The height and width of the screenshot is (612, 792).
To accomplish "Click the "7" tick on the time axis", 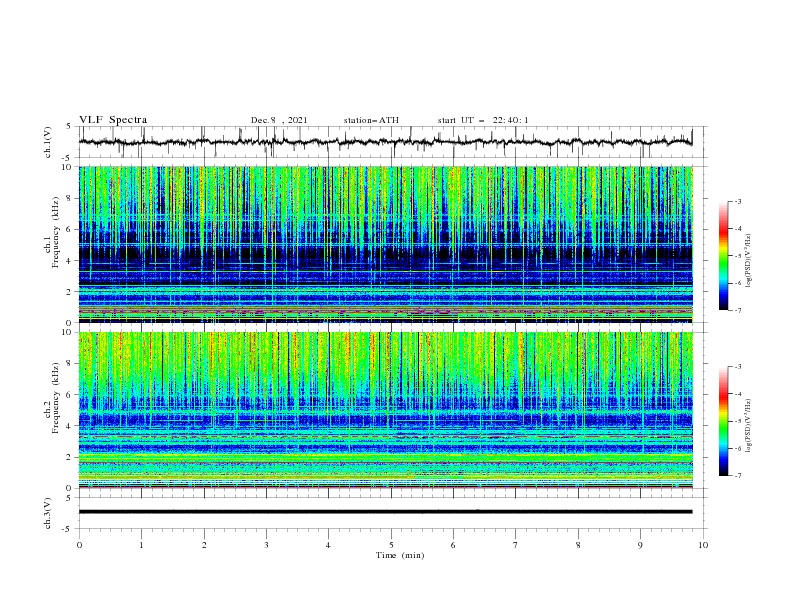I will point(516,545).
